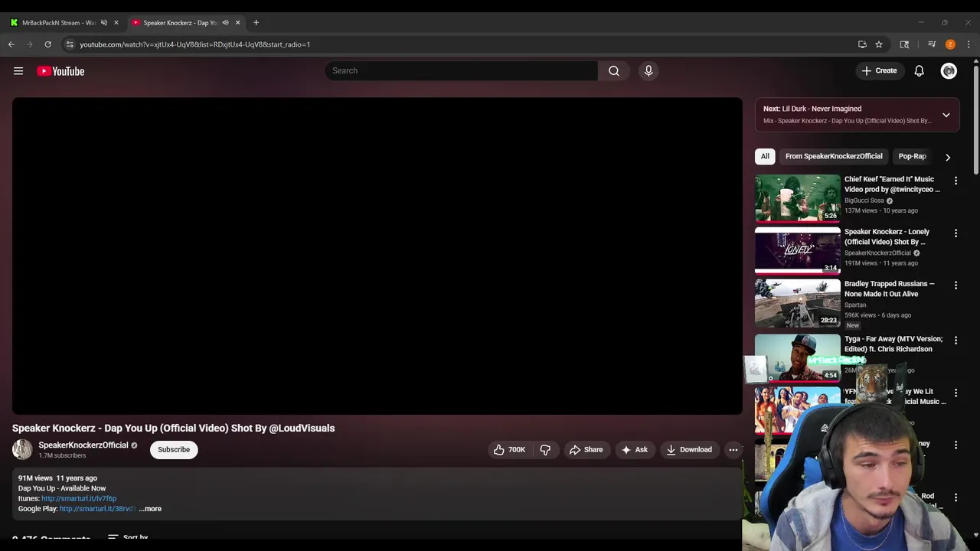
Task: Click BigGucci Sosa channel name
Action: pos(864,201)
